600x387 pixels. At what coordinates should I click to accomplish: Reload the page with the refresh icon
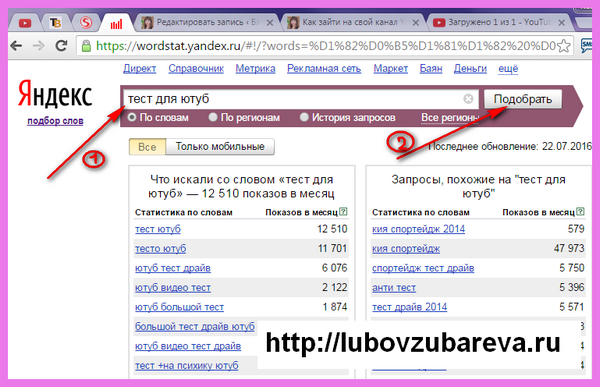tap(61, 46)
